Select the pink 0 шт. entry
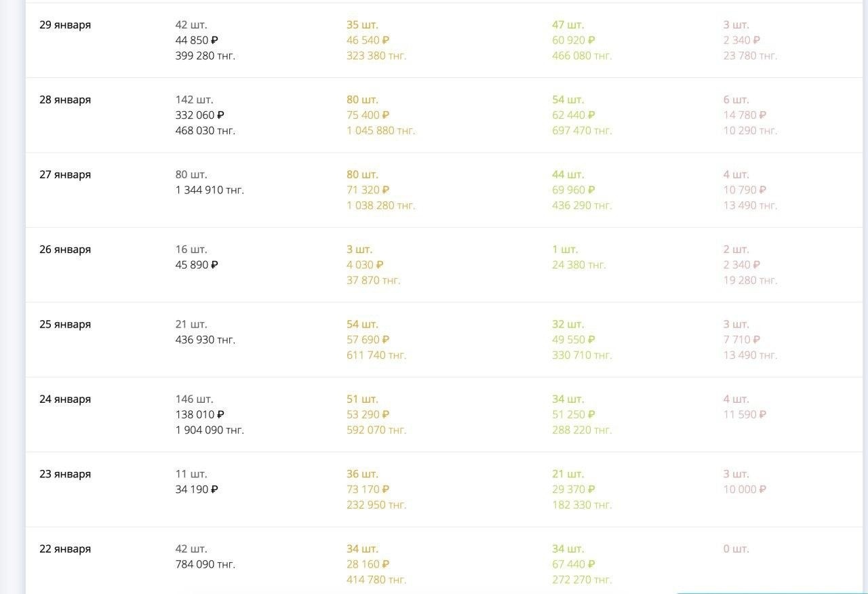 736,549
